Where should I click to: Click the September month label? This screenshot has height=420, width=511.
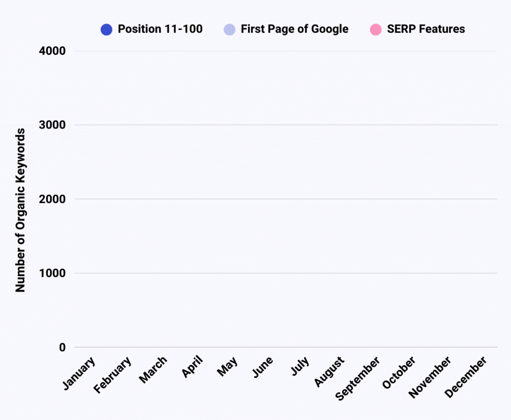(358, 378)
